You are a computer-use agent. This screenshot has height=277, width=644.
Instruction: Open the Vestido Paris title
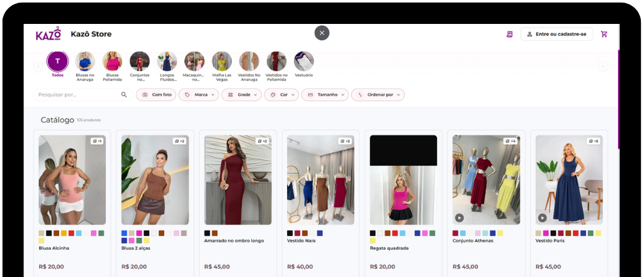coord(550,241)
